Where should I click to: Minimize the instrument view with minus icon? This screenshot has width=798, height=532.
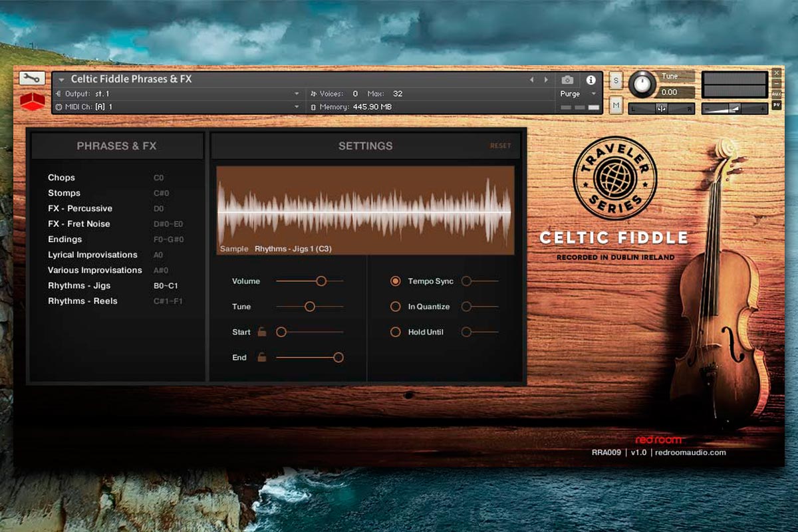(776, 84)
